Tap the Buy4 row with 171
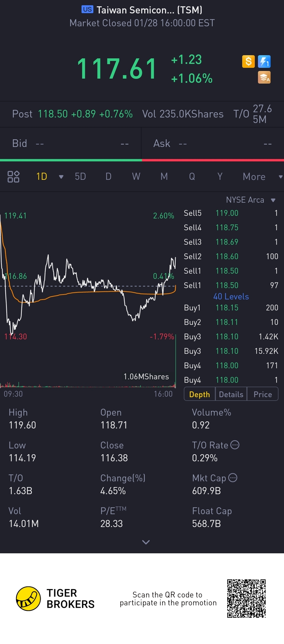284x644 pixels. click(x=231, y=365)
